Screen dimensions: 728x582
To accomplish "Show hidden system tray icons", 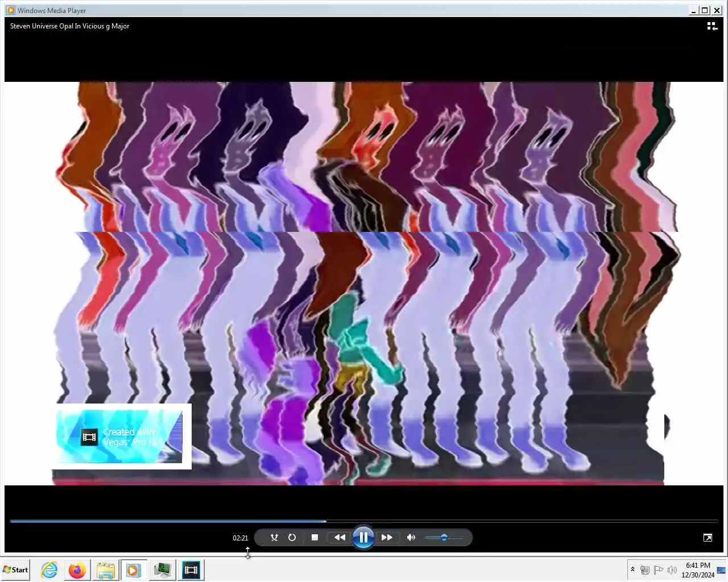I will click(x=632, y=569).
